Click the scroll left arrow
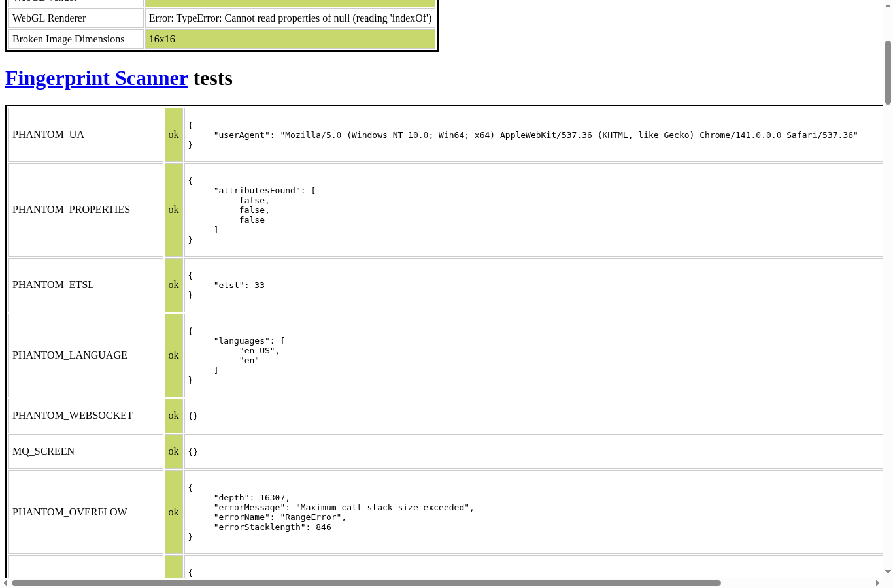Image resolution: width=893 pixels, height=588 pixels. [x=5, y=583]
